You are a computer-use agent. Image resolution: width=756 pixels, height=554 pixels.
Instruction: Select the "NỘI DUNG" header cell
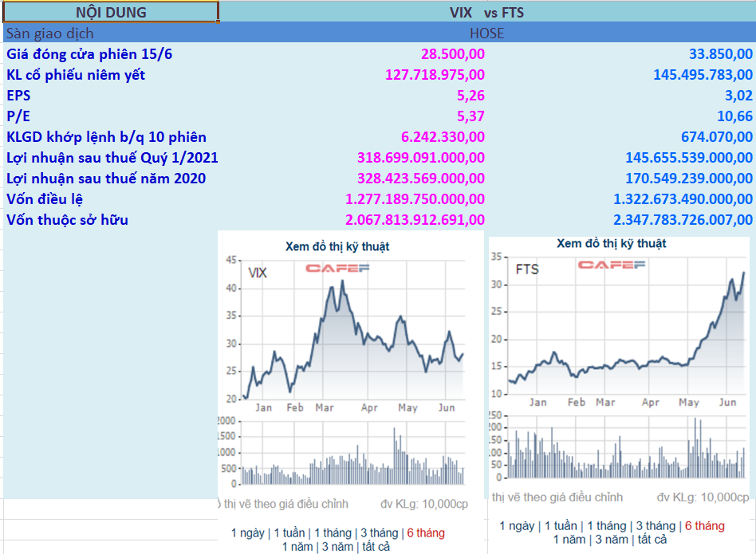(x=111, y=12)
